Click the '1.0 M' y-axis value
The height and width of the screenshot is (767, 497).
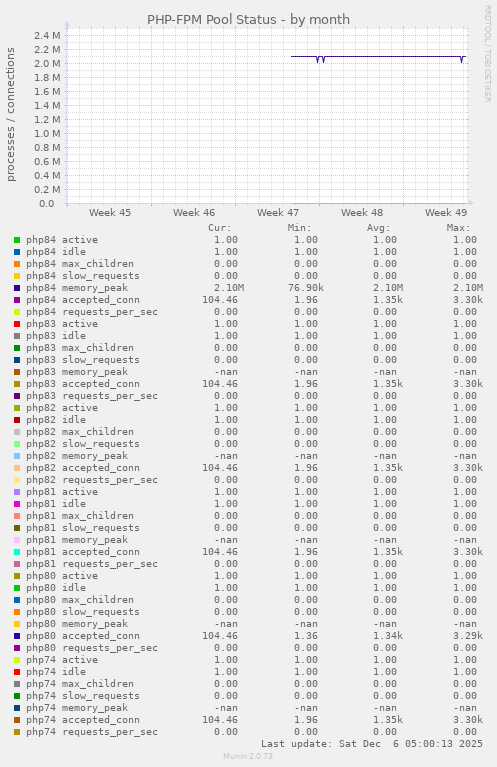pyautogui.click(x=47, y=134)
